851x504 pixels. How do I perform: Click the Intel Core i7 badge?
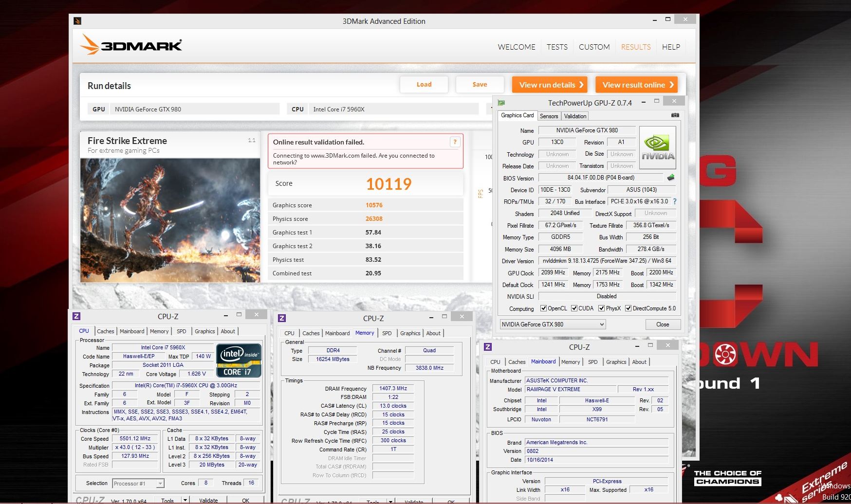[x=239, y=360]
